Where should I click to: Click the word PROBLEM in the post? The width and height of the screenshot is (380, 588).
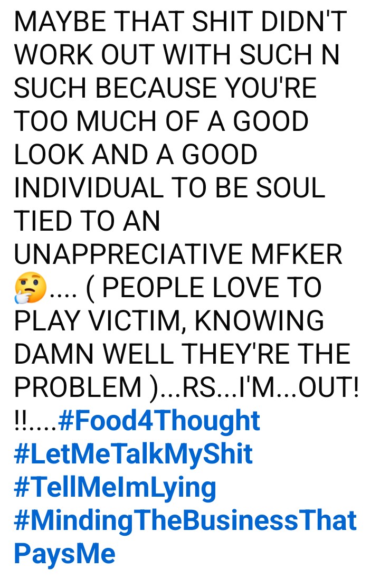pos(78,387)
